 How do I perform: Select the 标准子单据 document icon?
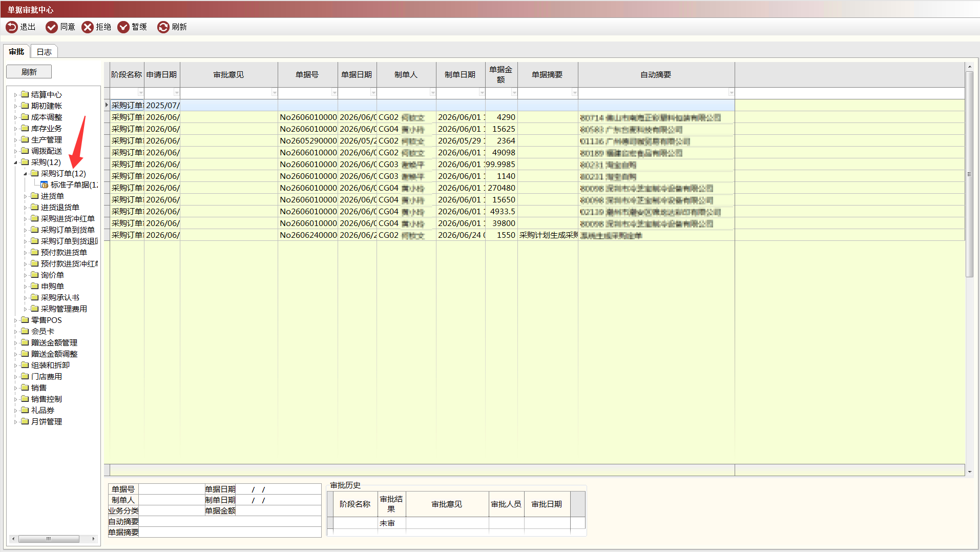[45, 185]
